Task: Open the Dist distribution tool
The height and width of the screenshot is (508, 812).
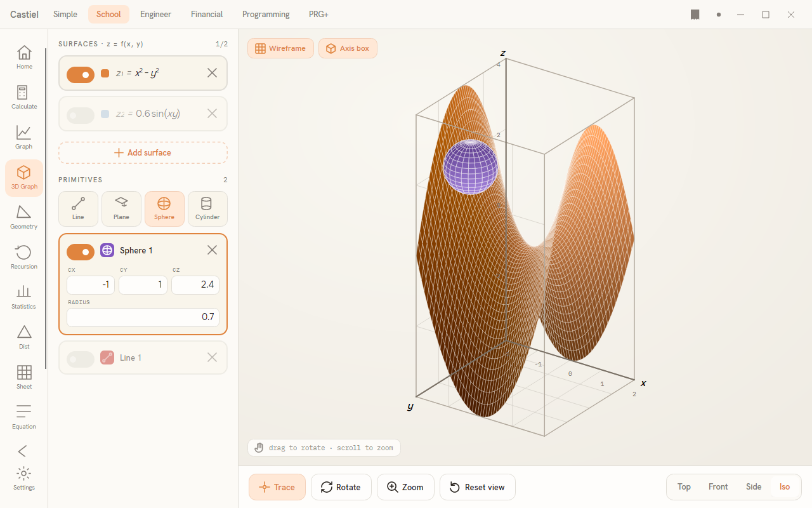Action: (x=24, y=337)
